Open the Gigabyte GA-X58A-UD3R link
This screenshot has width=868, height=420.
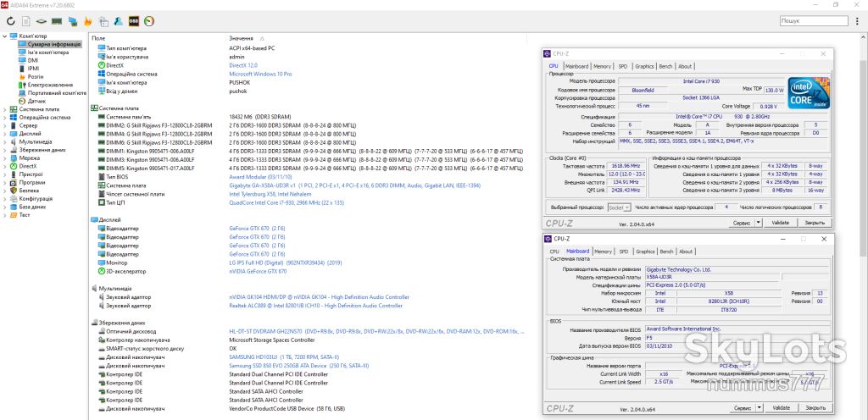coord(355,185)
